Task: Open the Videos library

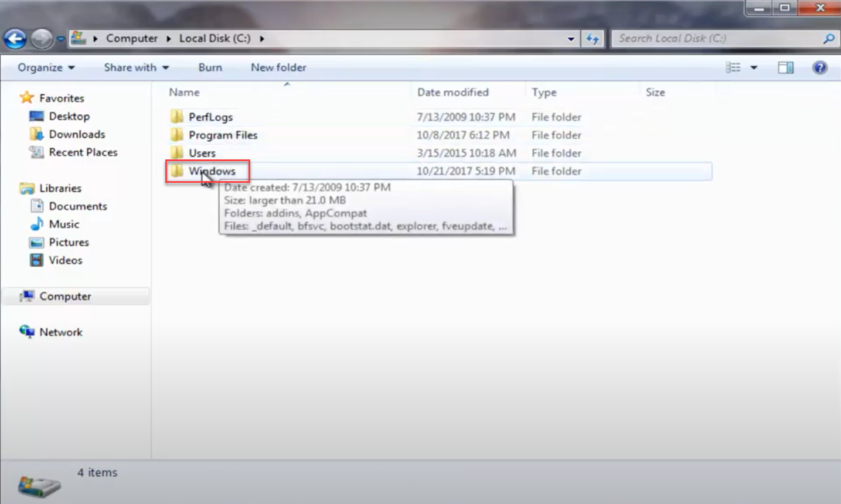Action: tap(66, 260)
